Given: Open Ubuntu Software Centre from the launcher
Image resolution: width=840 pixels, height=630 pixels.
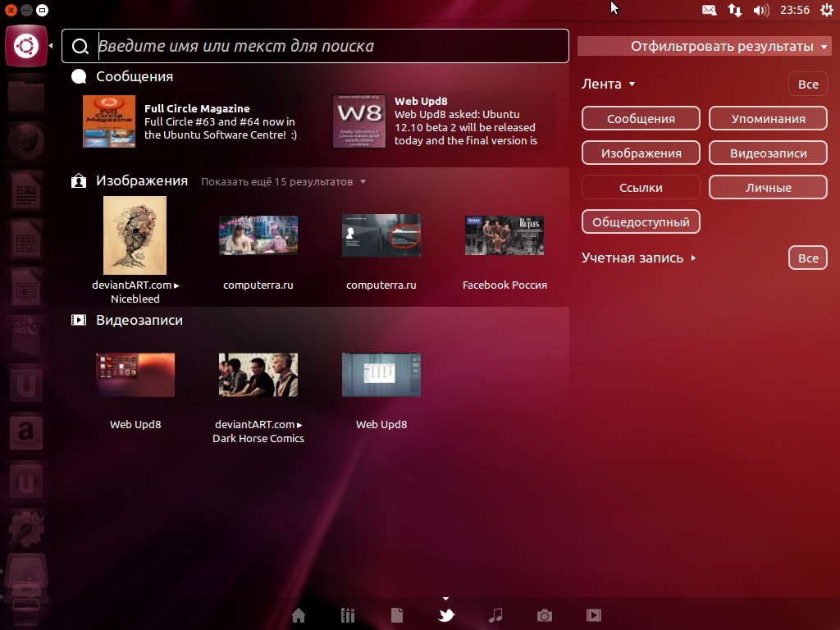Looking at the screenshot, I should point(26,336).
